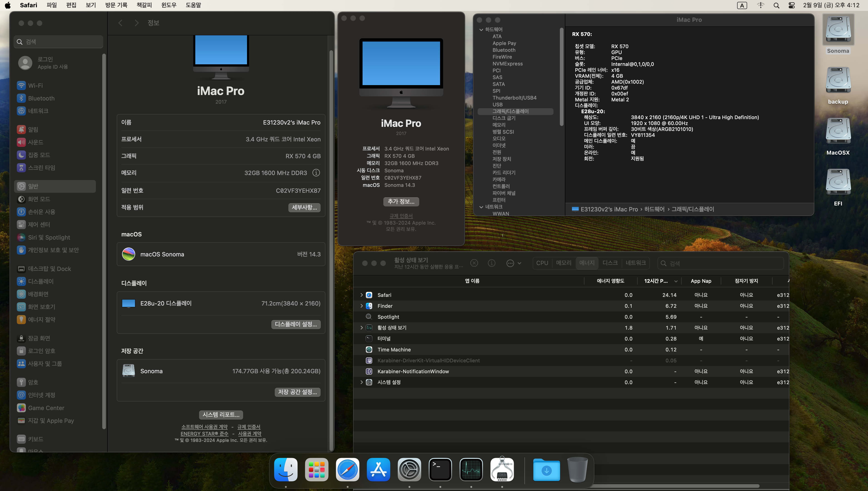Open 손쉬운 사용 accessibility settings
Screen dimensions: 868x491
pyautogui.click(x=56, y=212)
